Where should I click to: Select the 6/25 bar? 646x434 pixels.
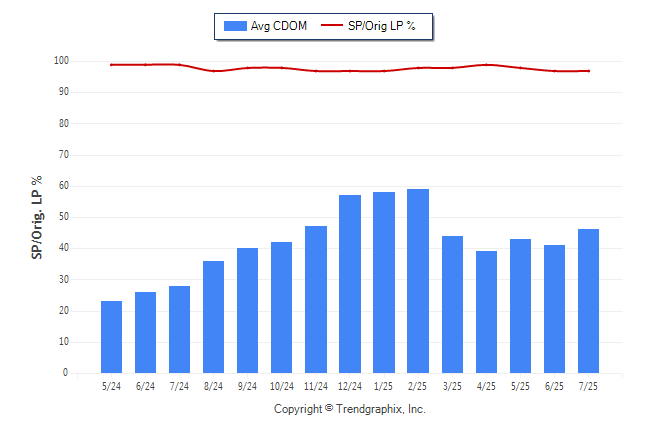click(x=555, y=309)
